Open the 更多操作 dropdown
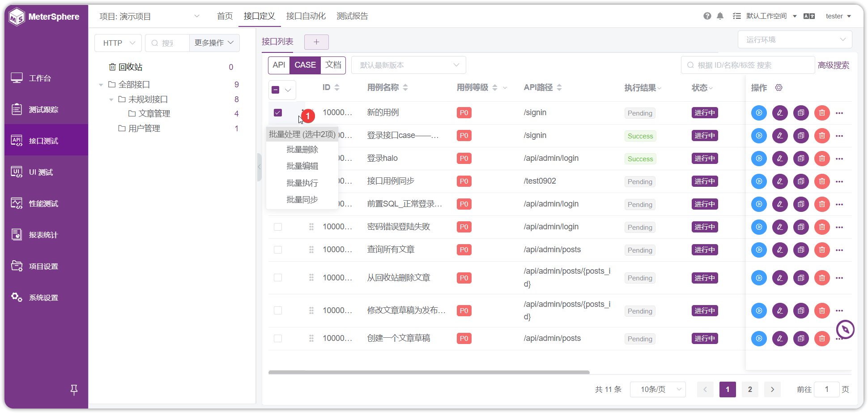This screenshot has height=413, width=868. coord(214,43)
